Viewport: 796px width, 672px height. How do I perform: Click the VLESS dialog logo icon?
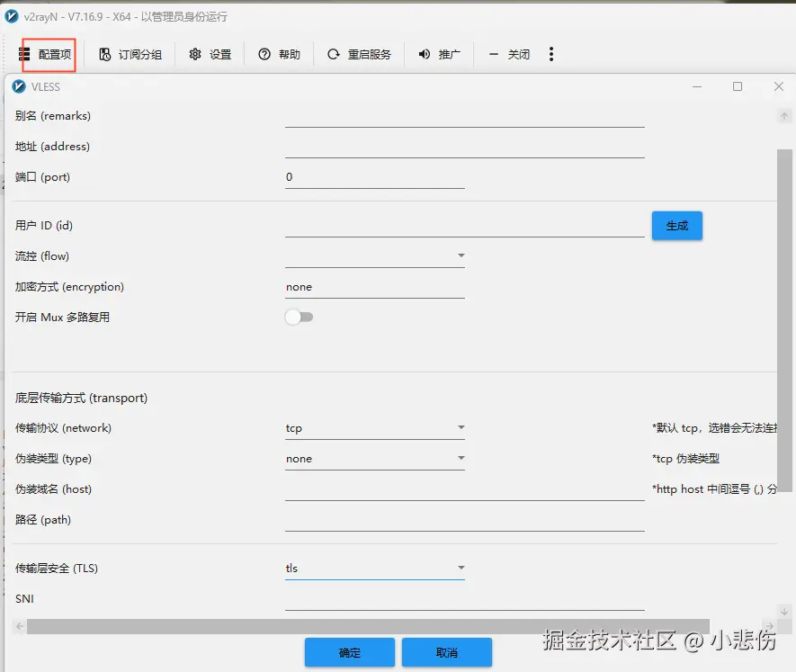(x=19, y=87)
